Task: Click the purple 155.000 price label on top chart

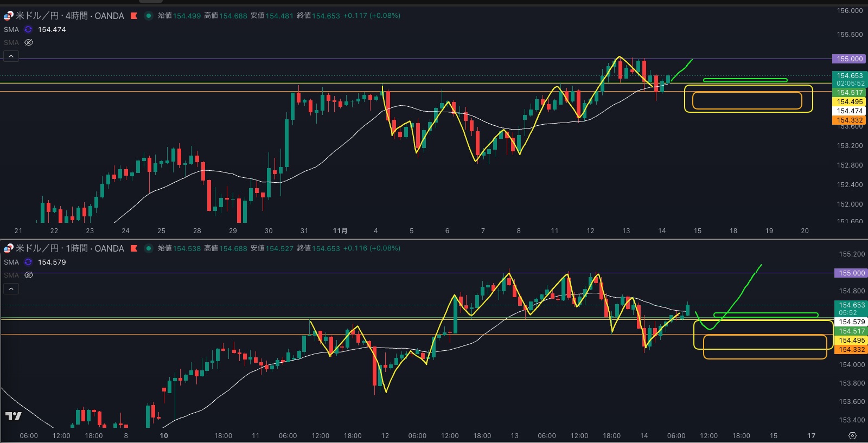Action: coord(849,59)
